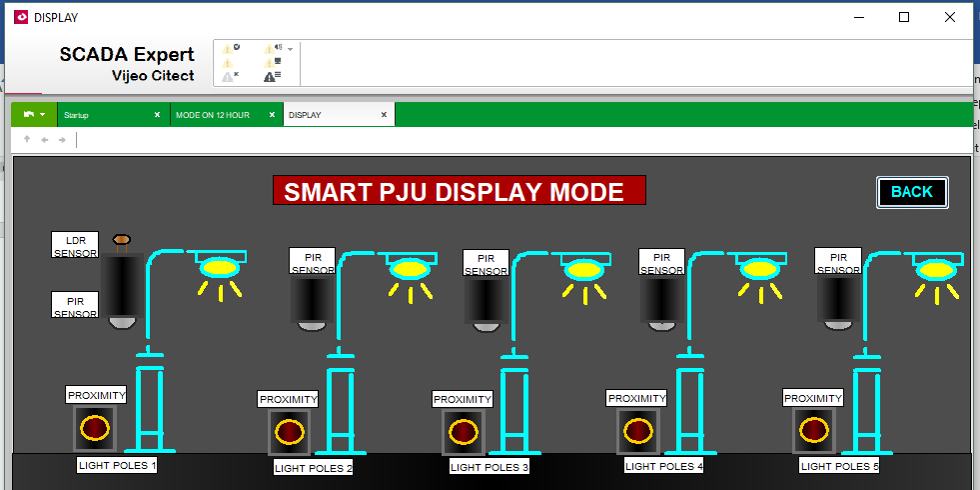Expand the green page menu dropdown
The height and width of the screenshot is (490, 980).
tap(34, 115)
